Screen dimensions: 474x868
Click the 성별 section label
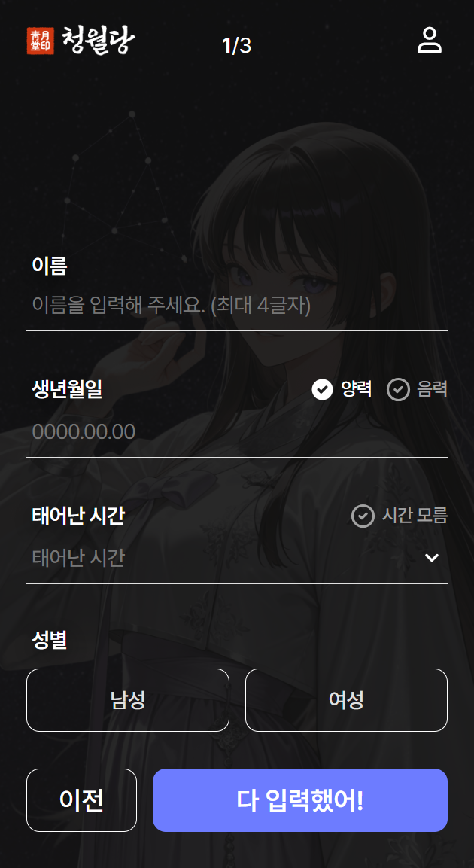[x=49, y=641]
